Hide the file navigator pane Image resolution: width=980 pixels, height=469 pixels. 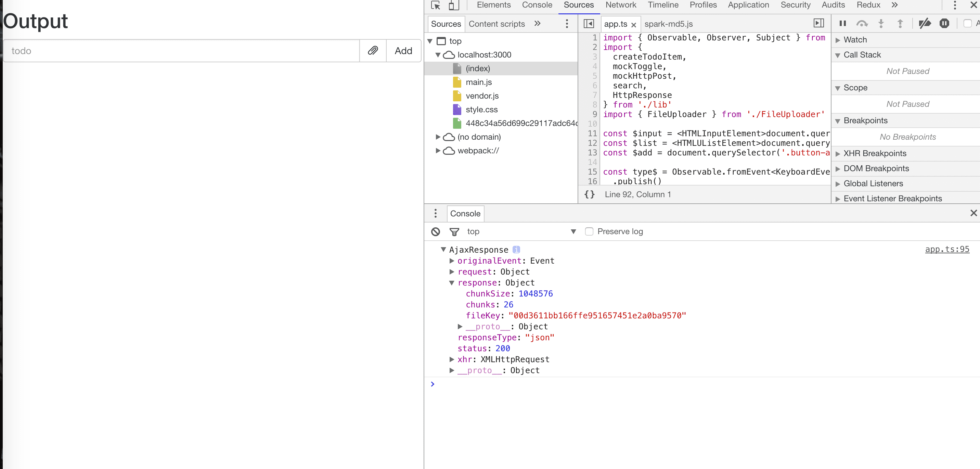[x=589, y=24]
